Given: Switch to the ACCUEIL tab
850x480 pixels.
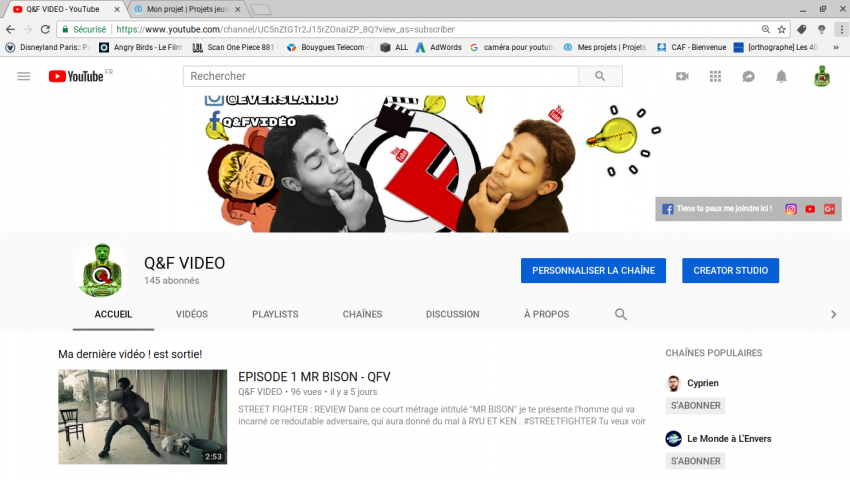Looking at the screenshot, I should pyautogui.click(x=113, y=315).
